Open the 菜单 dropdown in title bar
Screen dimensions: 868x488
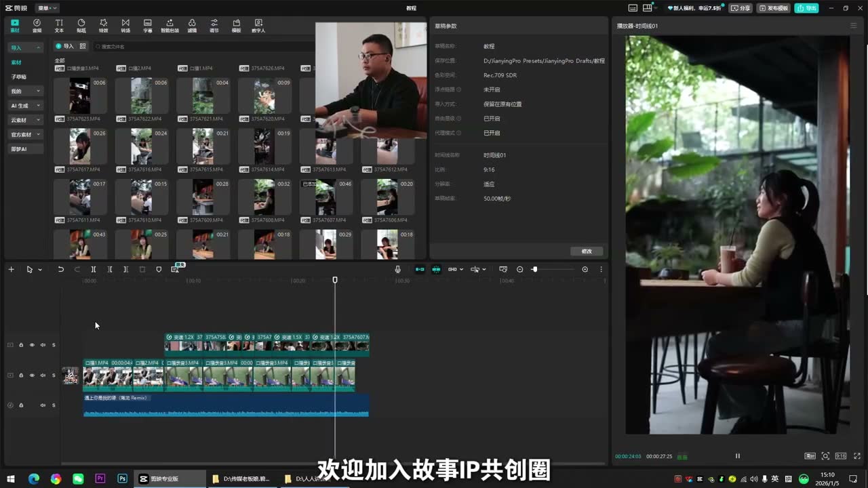47,8
